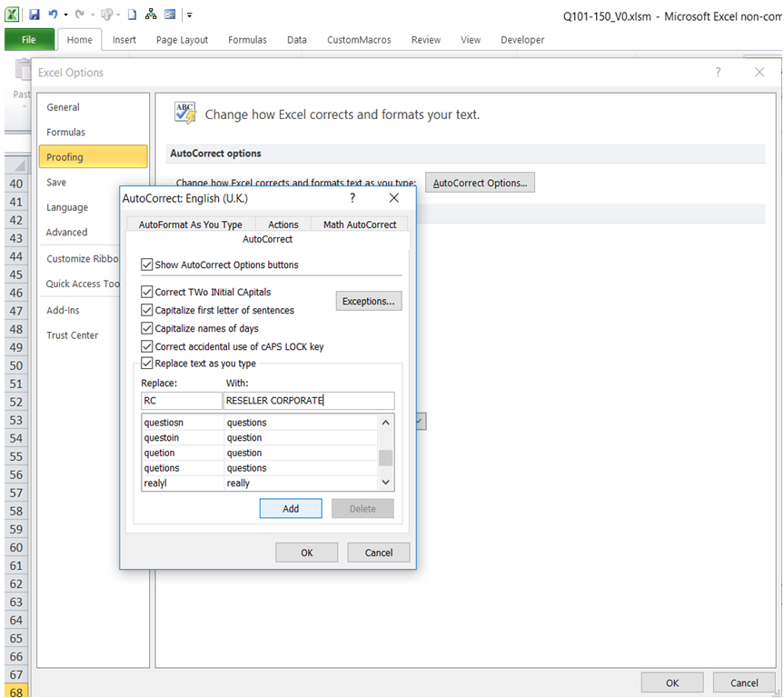Click inside the Replace text field

click(x=181, y=400)
